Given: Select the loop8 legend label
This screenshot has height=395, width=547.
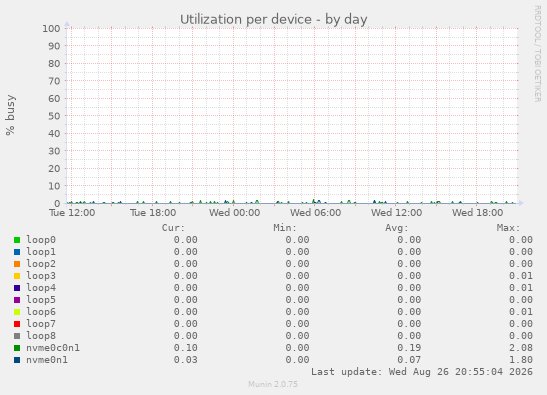Looking at the screenshot, I should click(x=41, y=336).
